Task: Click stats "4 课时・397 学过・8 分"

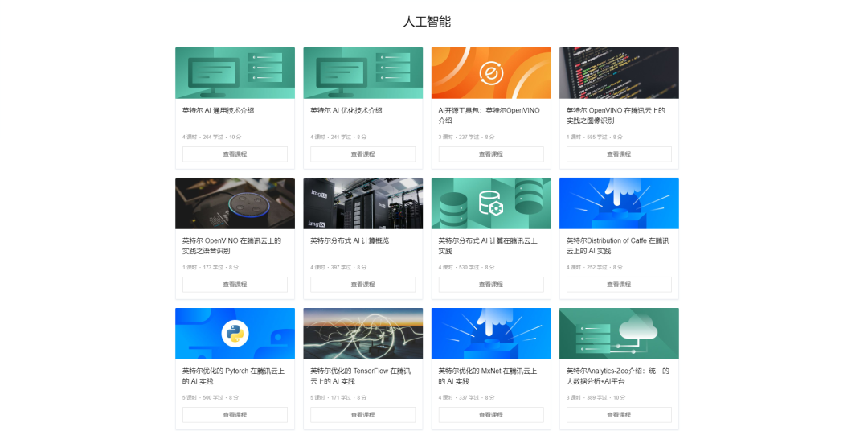Action: coord(338,267)
